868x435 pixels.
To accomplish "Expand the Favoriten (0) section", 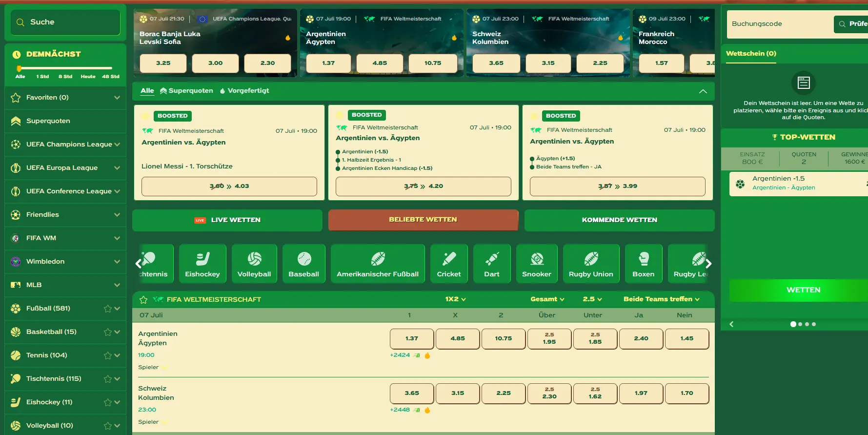I will [117, 98].
